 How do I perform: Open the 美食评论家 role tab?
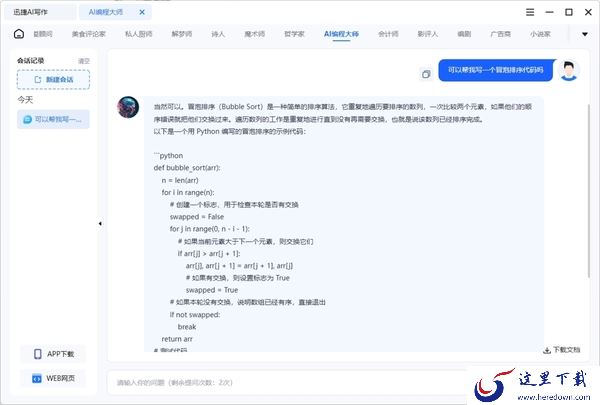[x=88, y=34]
